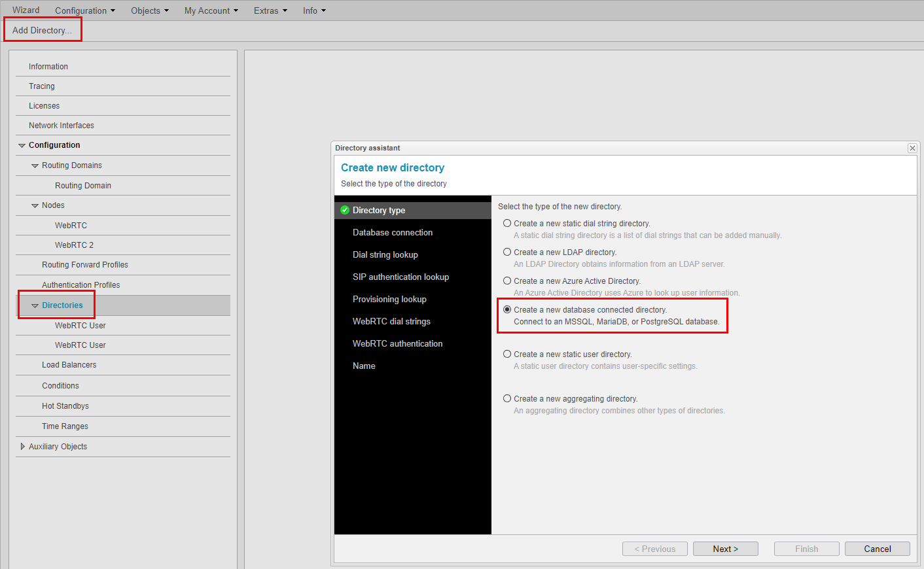Select static dial string directory option
Image resolution: width=924 pixels, height=569 pixels.
pos(507,223)
